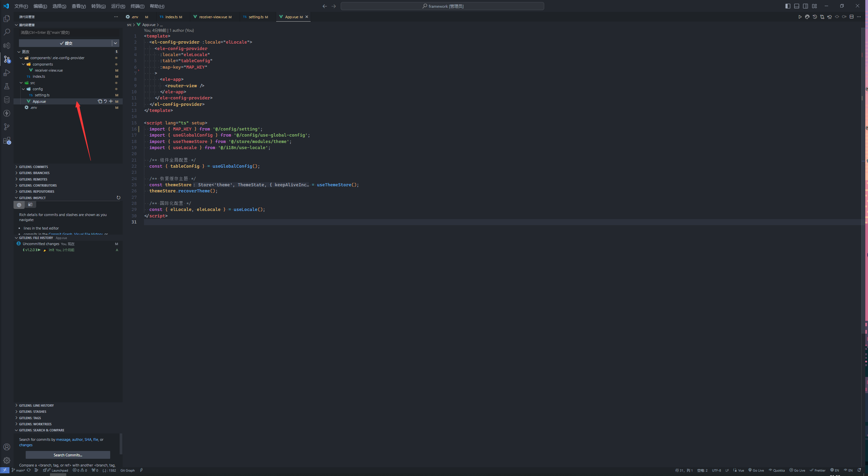The width and height of the screenshot is (868, 476).
Task: Open the 终端(T) menu
Action: 137,6
